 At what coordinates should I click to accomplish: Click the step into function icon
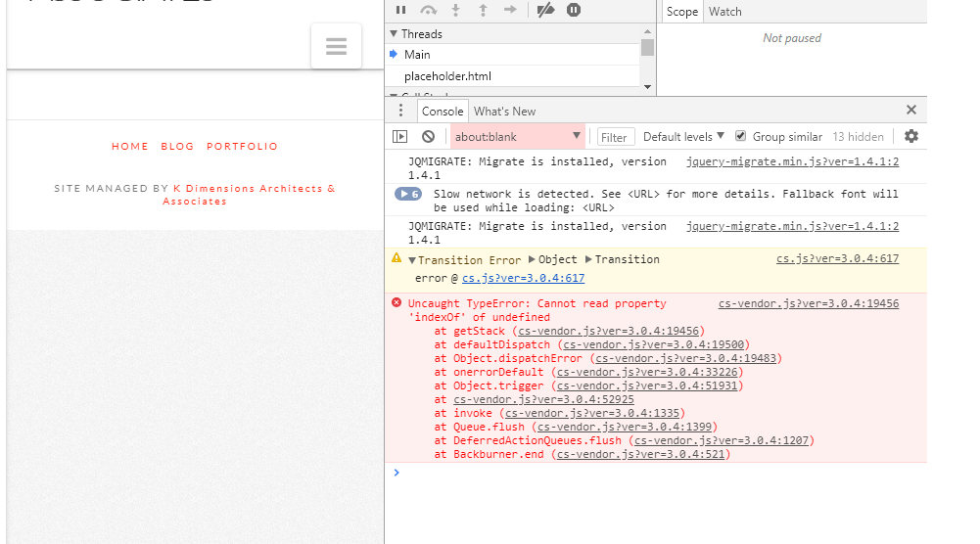455,10
